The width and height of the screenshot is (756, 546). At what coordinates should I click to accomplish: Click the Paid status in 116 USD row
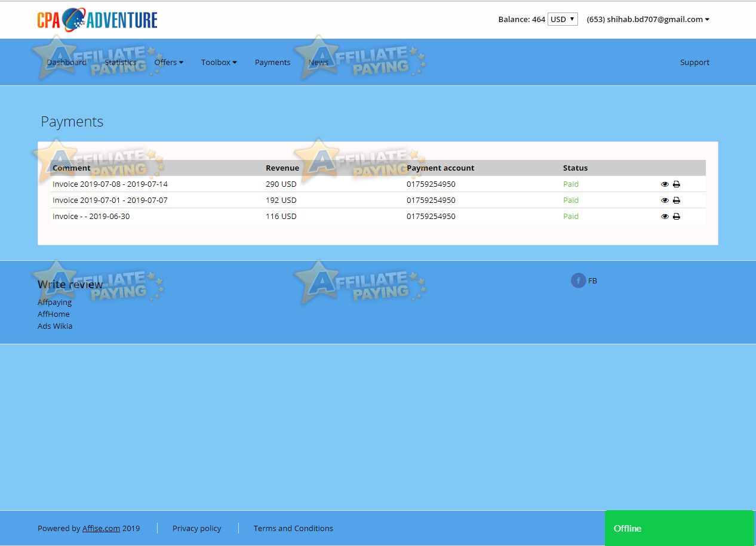571,217
